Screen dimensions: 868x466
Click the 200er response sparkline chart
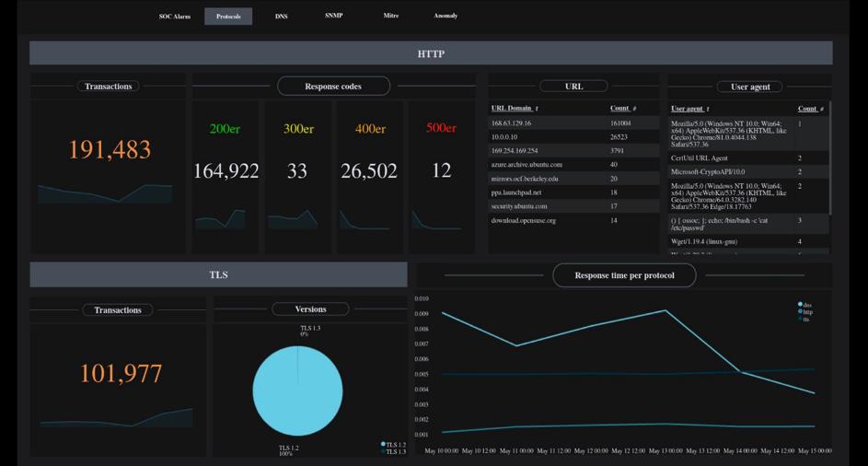(220, 219)
